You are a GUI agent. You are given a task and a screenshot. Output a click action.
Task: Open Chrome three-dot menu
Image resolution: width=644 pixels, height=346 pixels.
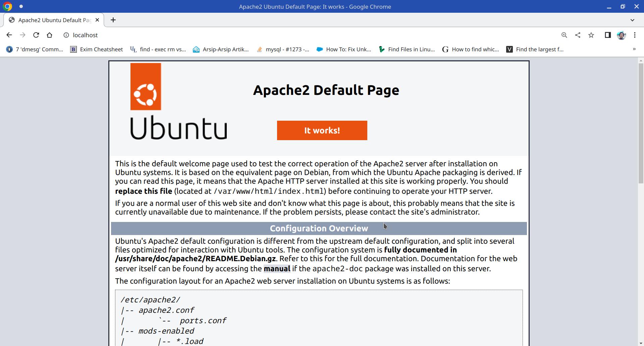635,35
